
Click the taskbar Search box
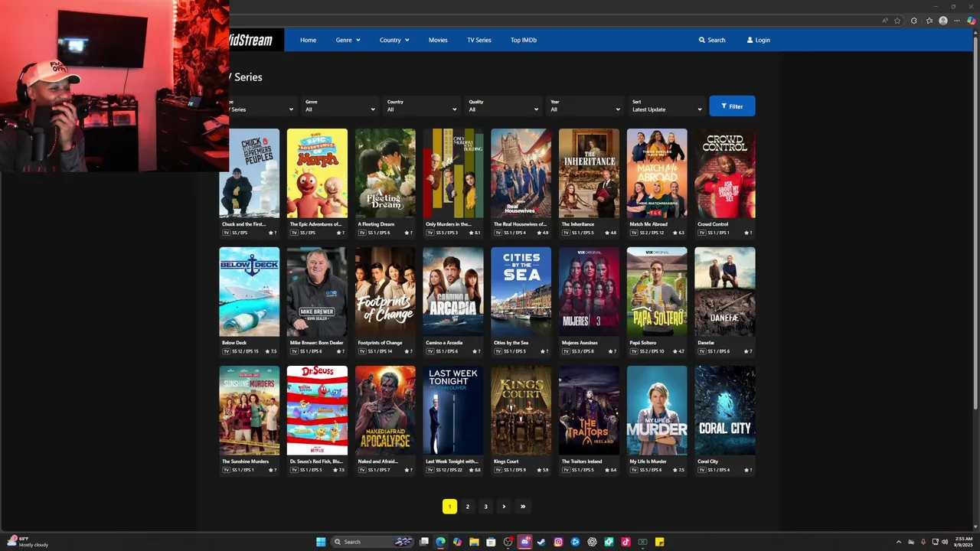coord(373,542)
